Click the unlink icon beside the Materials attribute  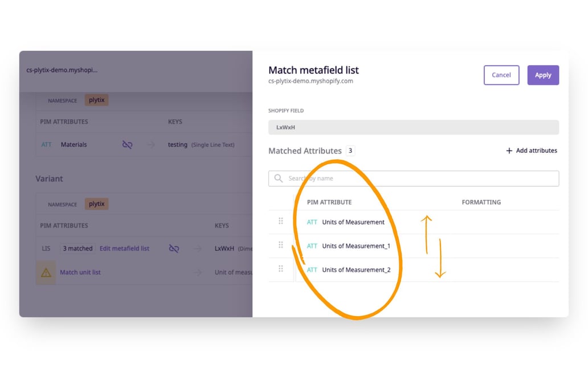click(x=127, y=144)
